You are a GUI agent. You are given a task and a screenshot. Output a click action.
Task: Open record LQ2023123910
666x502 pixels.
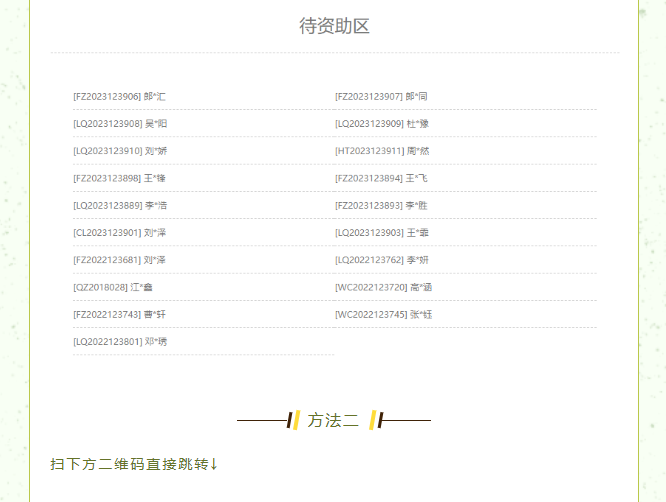[120, 151]
